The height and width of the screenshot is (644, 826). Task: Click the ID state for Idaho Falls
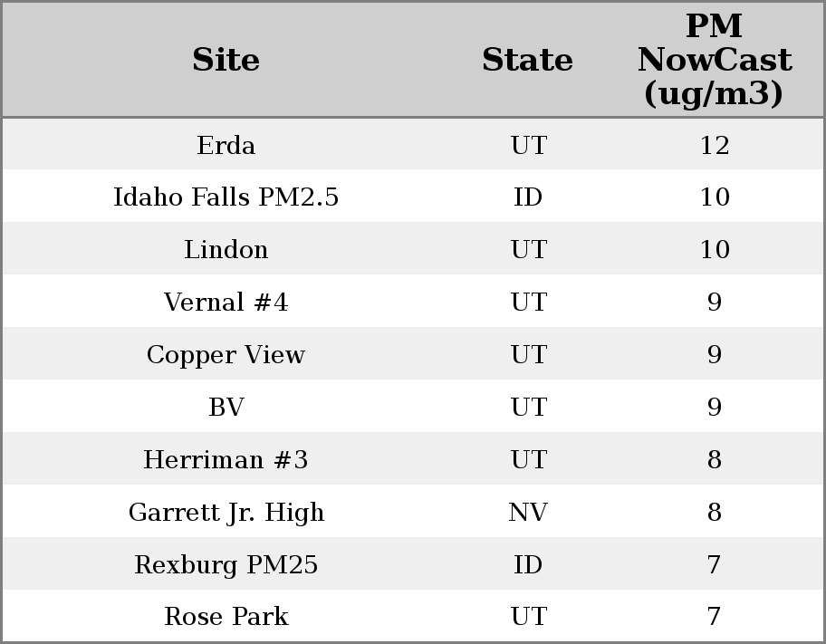(x=528, y=197)
